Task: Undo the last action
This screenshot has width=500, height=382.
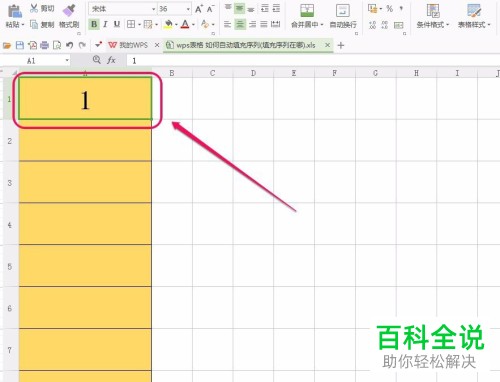Action: click(69, 45)
